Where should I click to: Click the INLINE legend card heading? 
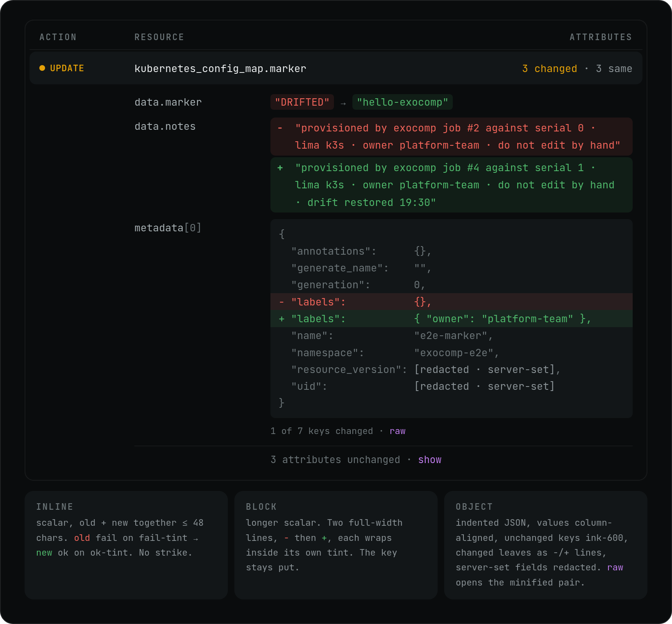[x=55, y=507]
